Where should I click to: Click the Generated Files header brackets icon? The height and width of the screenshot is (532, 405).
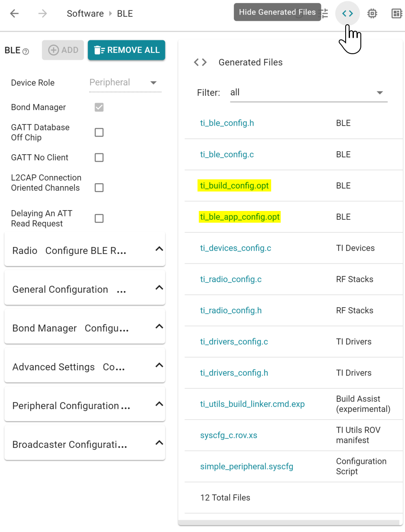pyautogui.click(x=200, y=62)
